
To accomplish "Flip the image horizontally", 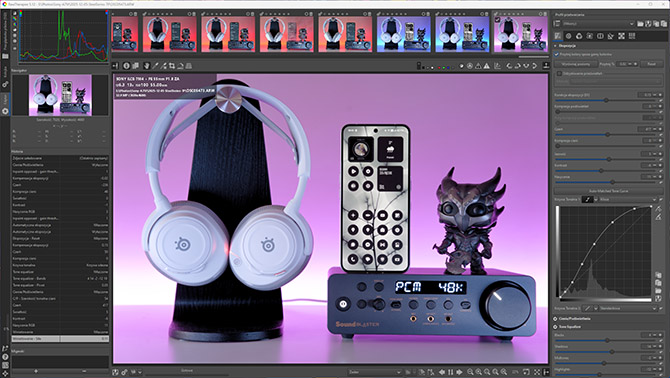I will pyautogui.click(x=526, y=66).
